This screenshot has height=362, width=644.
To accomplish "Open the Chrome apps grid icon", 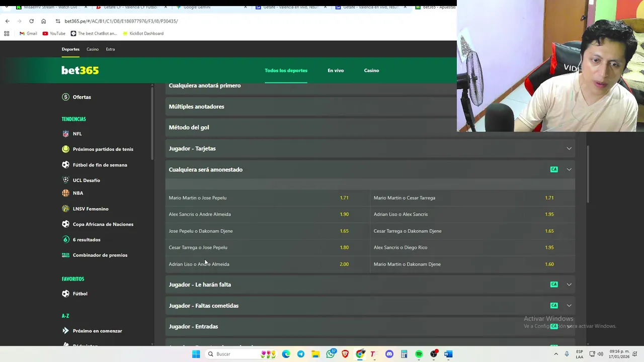I will click(7, 34).
